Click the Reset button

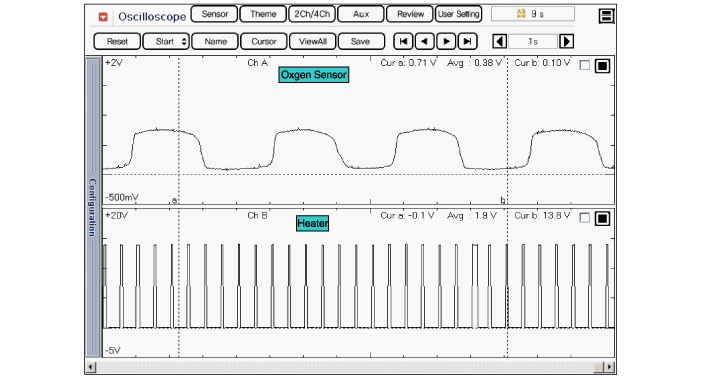click(117, 42)
